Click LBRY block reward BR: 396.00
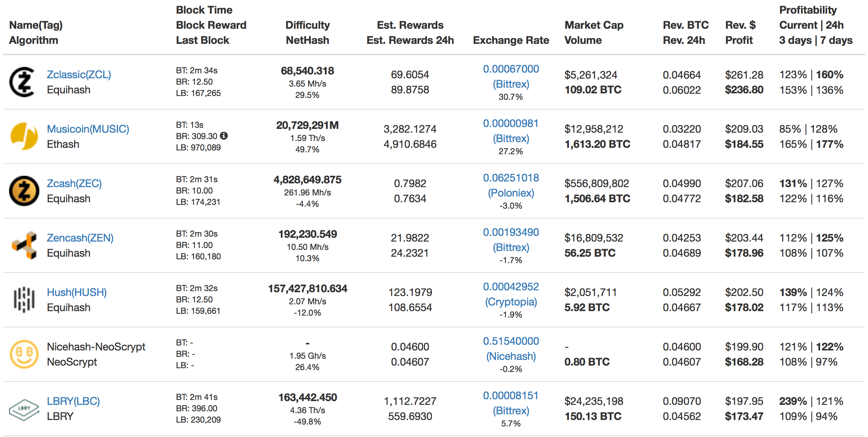The image size is (868, 437). 197,409
